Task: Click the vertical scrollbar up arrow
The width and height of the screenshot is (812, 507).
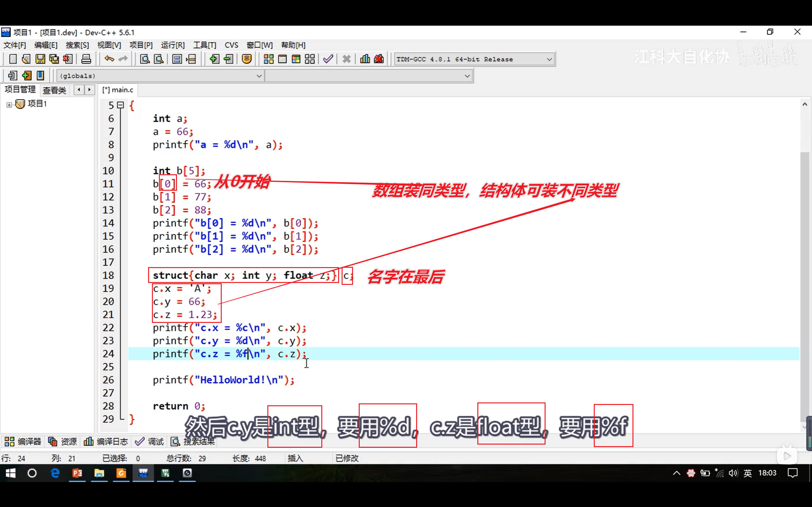Action: (804, 104)
